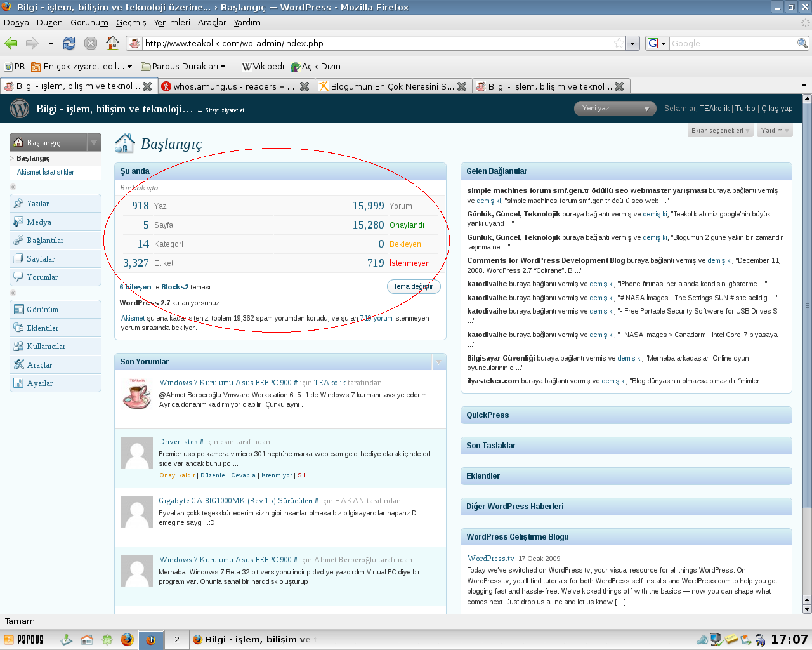Expand the Yeni yazı dropdown arrow

(647, 109)
